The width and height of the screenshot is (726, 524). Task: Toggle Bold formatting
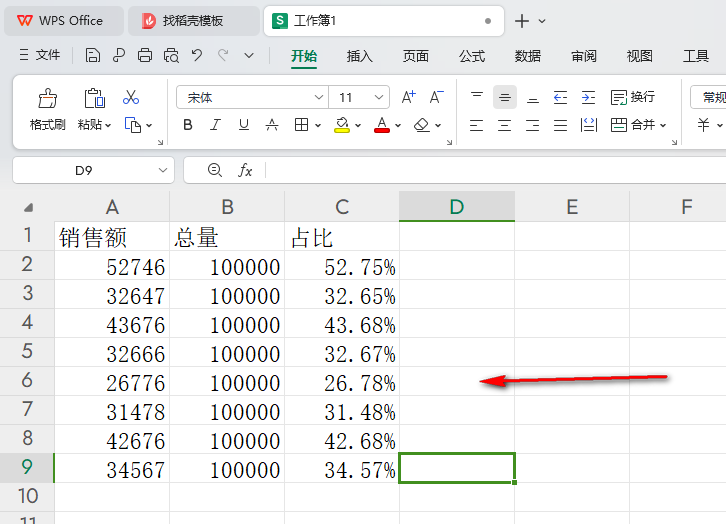(188, 125)
